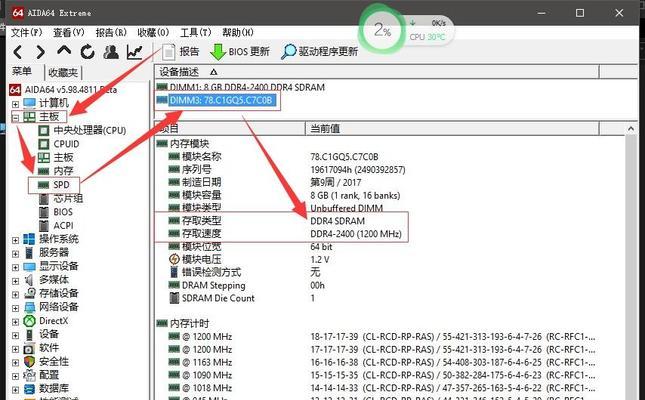The image size is (645, 400).
Task: Open the 报告(R) menu
Action: click(x=111, y=32)
